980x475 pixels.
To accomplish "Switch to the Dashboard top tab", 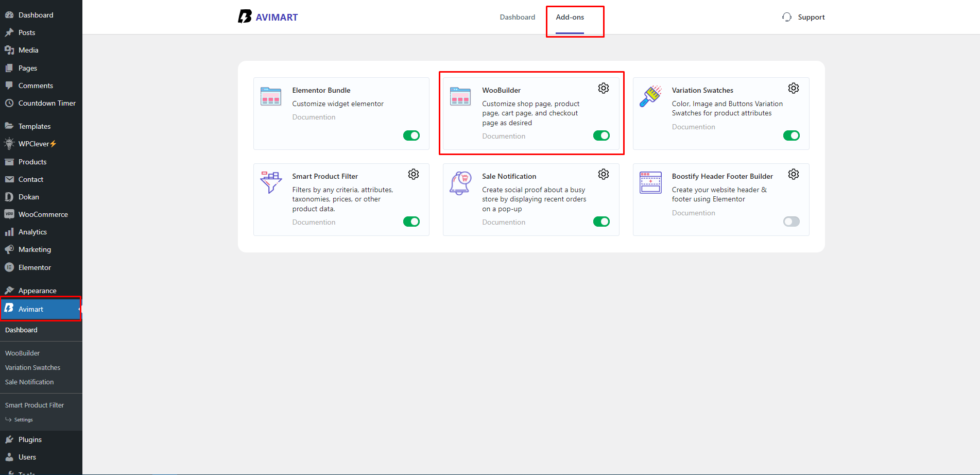I will [518, 17].
